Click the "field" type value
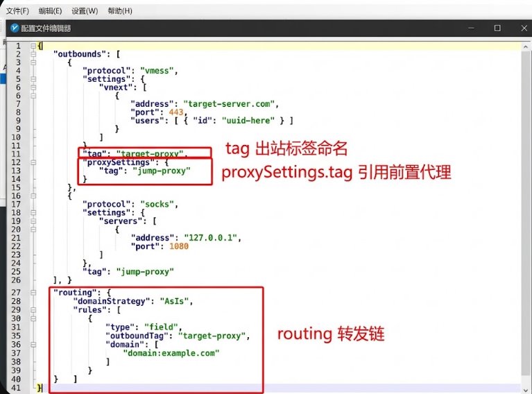Image resolution: width=532 pixels, height=394 pixels. (161, 327)
